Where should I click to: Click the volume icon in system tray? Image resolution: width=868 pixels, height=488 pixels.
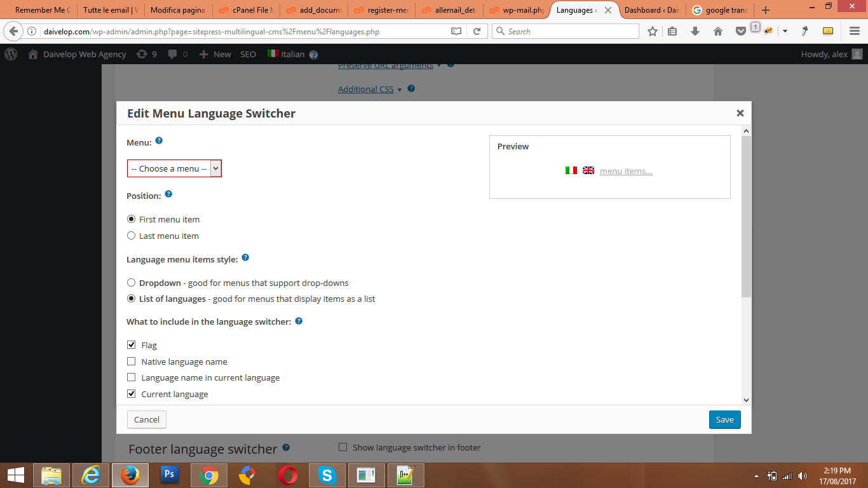pos(803,475)
